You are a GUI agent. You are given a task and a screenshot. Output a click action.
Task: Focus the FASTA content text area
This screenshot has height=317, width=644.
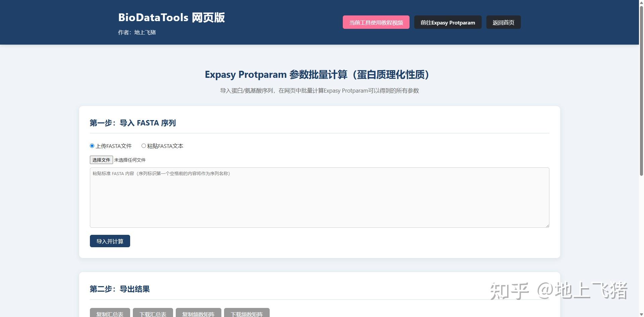tap(319, 198)
